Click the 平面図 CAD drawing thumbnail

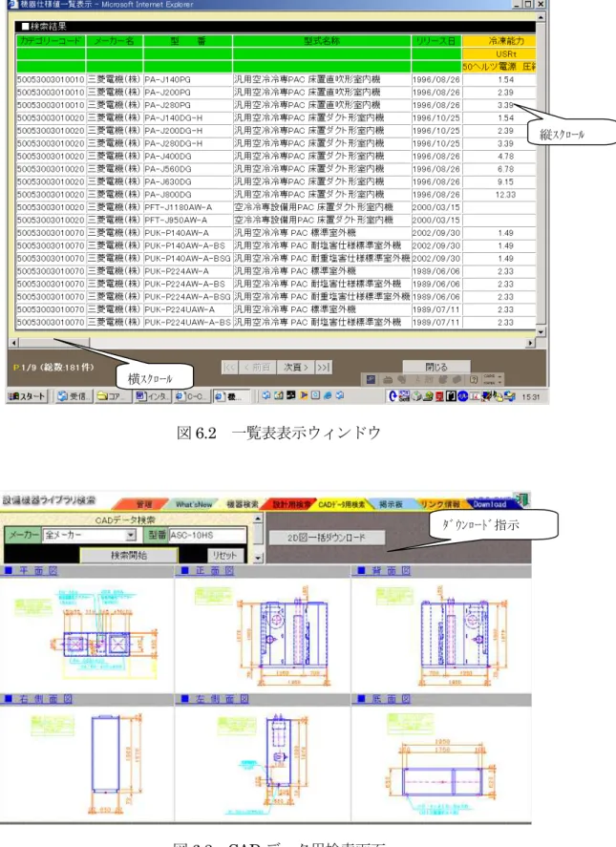click(x=87, y=635)
